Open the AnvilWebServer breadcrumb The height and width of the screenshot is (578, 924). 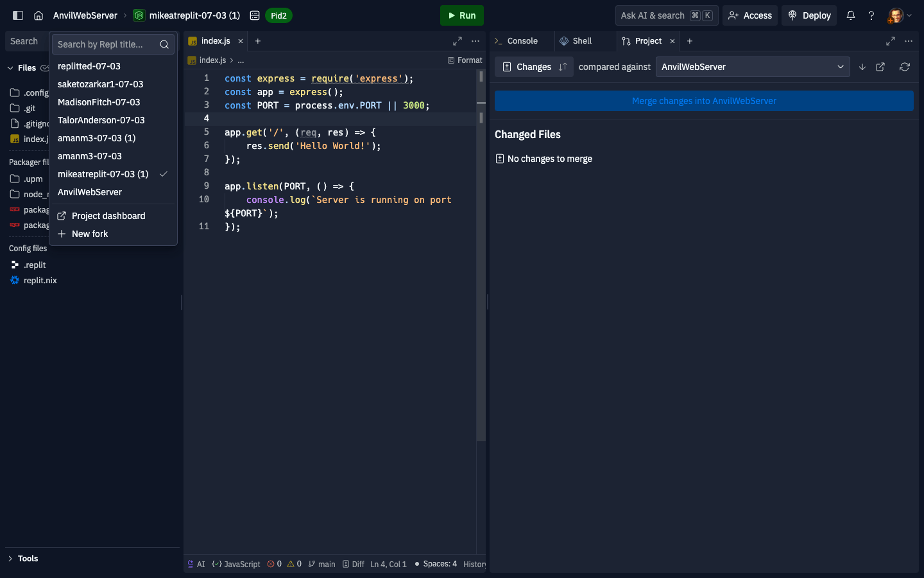85,15
